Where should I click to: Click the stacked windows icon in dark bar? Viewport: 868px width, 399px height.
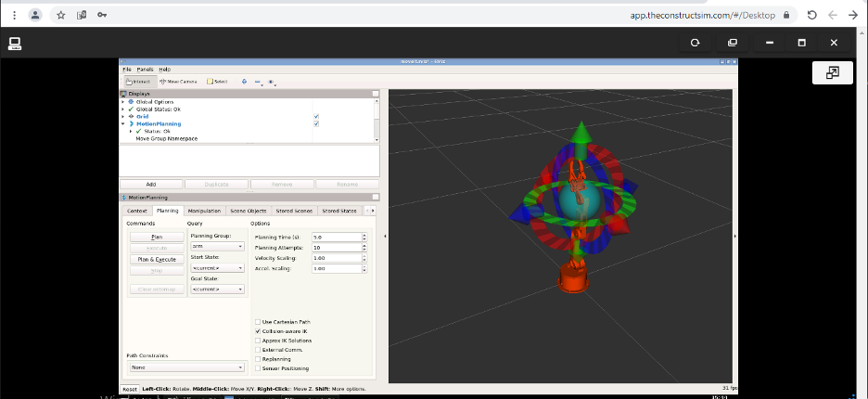click(733, 43)
